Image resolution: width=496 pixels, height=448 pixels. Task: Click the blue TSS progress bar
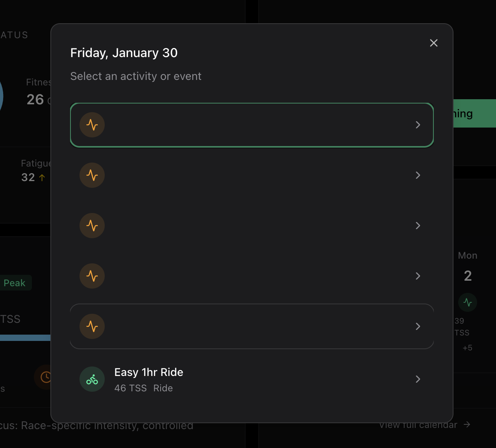point(25,338)
